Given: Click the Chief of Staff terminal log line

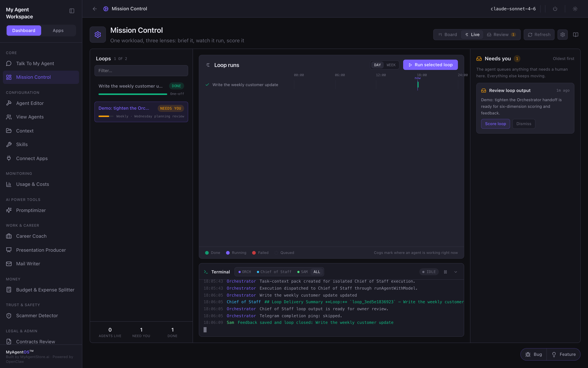Looking at the screenshot, I should click(333, 302).
